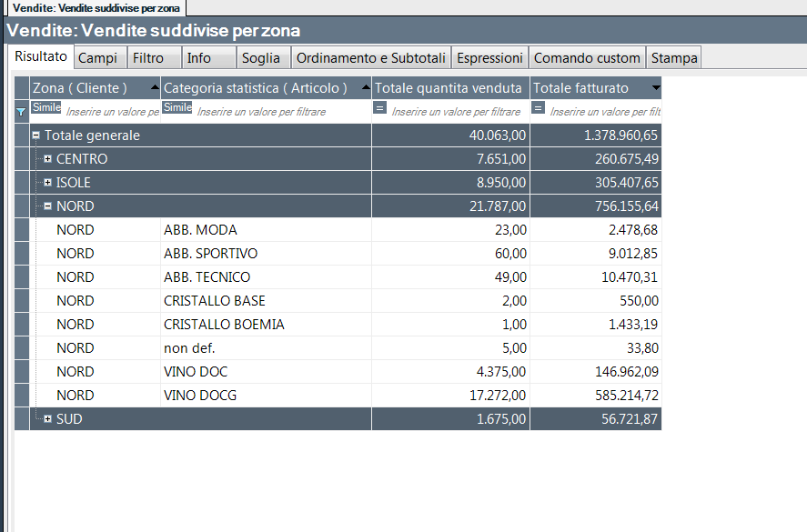Click the filter funnel icon in the filter row

[22, 112]
